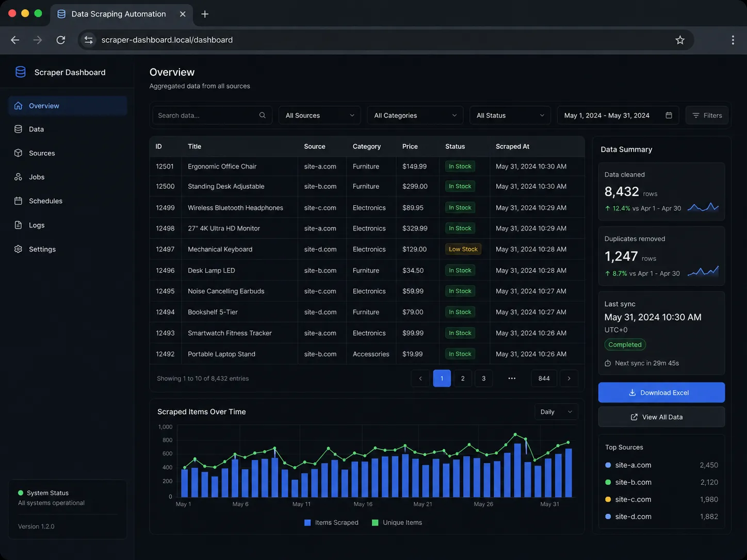Screen dimensions: 747x560
Task: Click ID 12497 in the table
Action: pyautogui.click(x=165, y=249)
